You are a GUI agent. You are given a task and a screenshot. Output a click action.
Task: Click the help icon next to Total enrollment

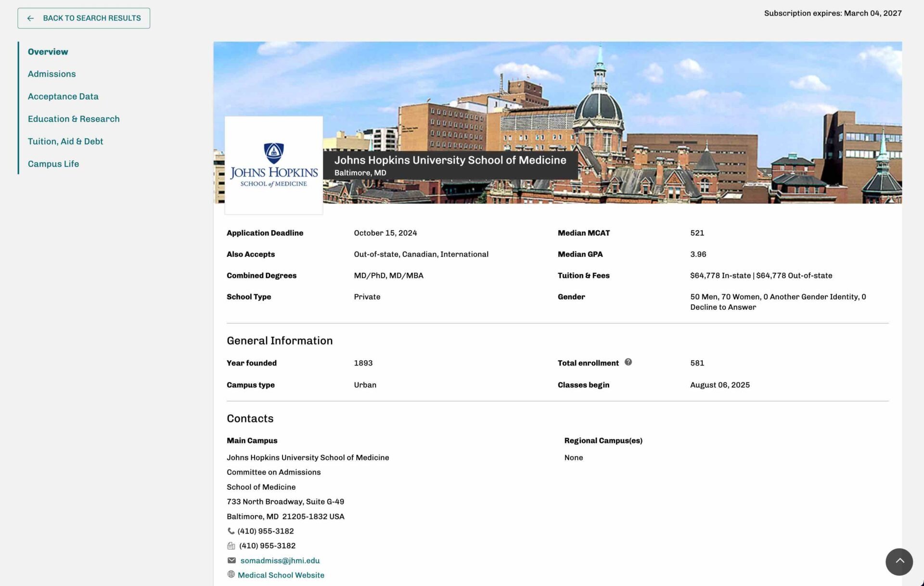click(x=629, y=362)
